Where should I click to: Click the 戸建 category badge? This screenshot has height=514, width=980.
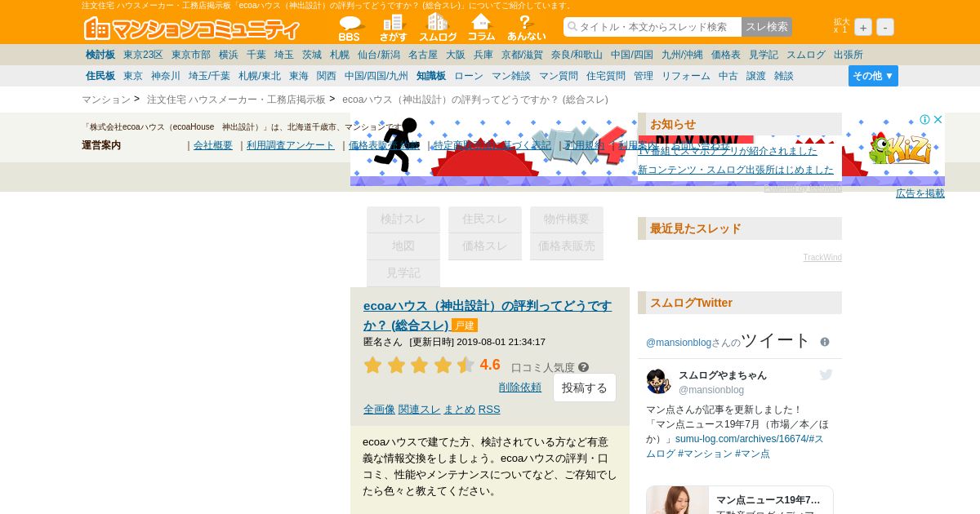[465, 326]
